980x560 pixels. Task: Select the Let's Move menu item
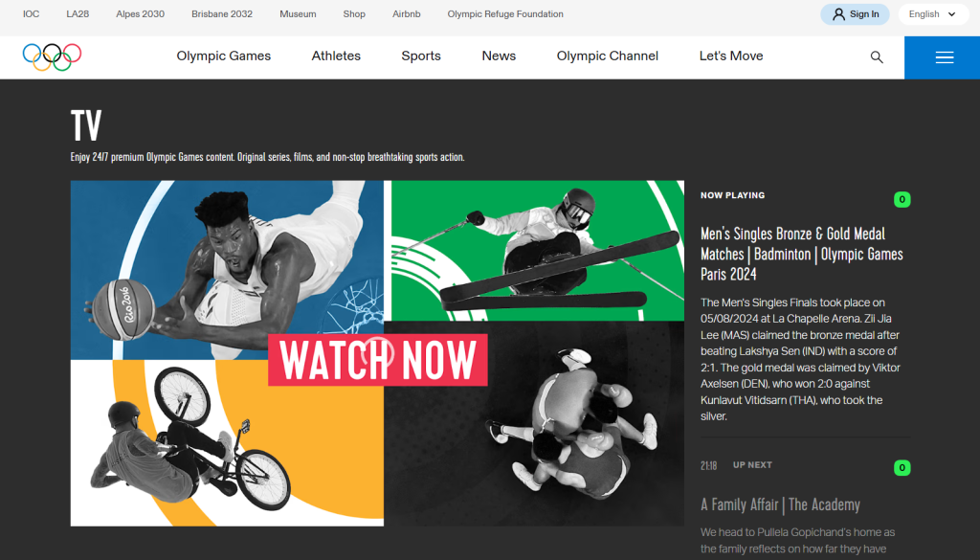point(731,56)
